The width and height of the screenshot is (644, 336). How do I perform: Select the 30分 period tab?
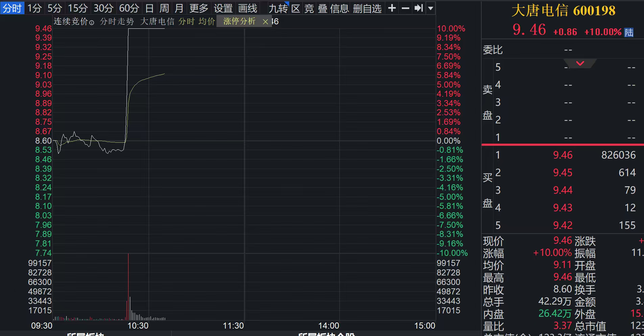click(x=103, y=8)
